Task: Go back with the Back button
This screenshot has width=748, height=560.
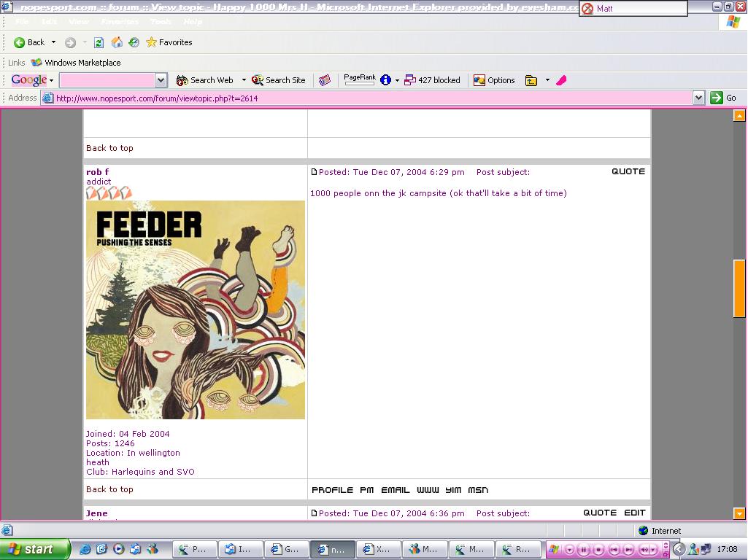Action: [x=28, y=42]
